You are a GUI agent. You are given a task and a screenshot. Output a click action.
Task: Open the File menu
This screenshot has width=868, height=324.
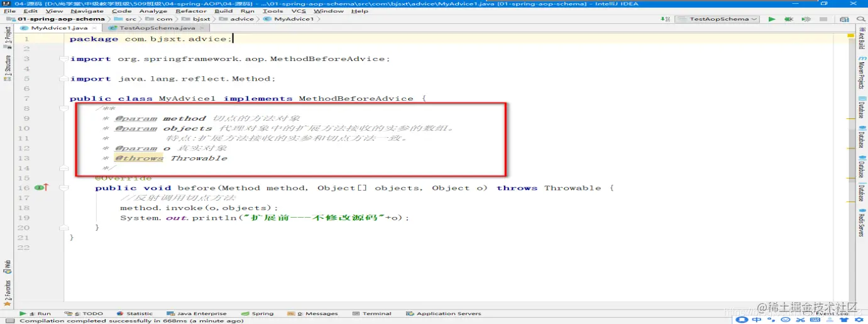point(9,11)
